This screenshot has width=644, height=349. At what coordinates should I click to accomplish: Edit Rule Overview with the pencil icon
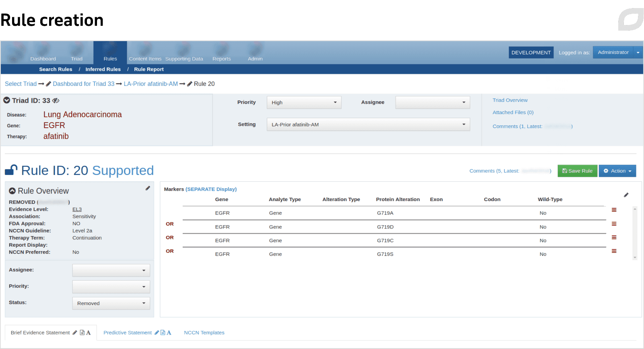tap(148, 188)
